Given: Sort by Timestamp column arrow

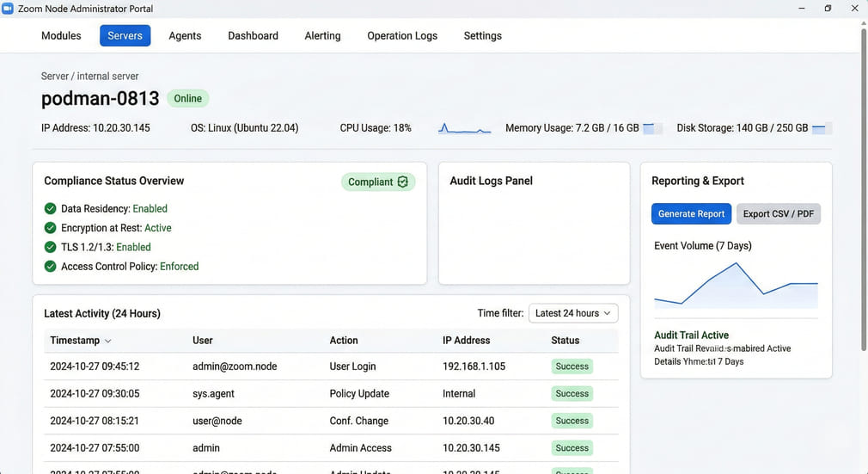Looking at the screenshot, I should [107, 341].
